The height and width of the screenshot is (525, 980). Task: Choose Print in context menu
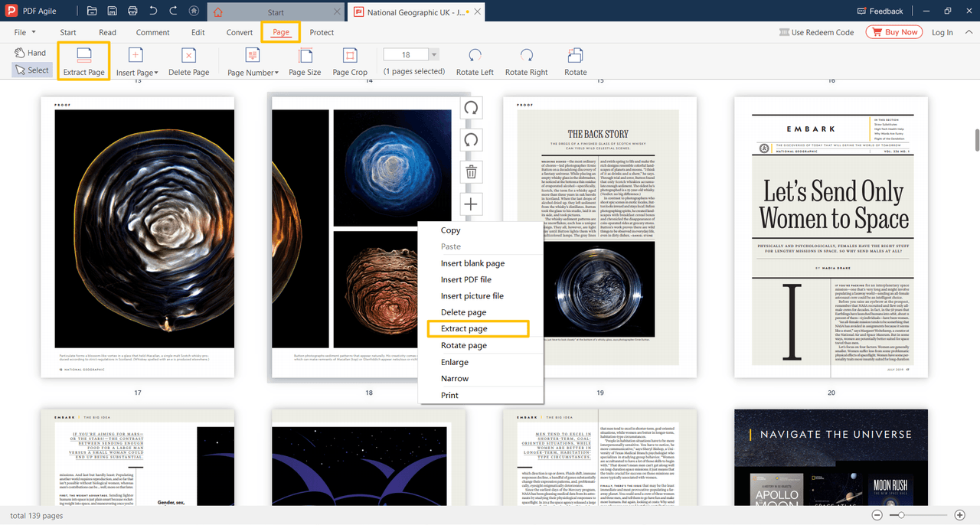[481, 395]
